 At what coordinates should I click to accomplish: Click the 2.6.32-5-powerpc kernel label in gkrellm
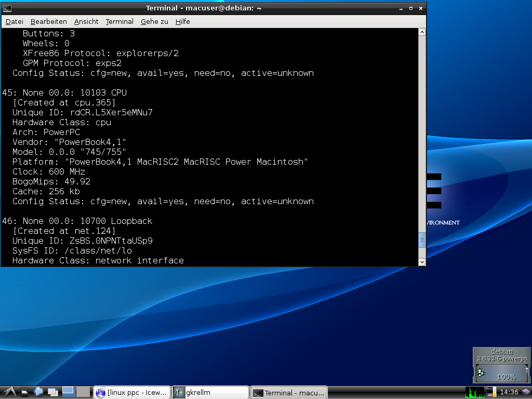(x=502, y=358)
